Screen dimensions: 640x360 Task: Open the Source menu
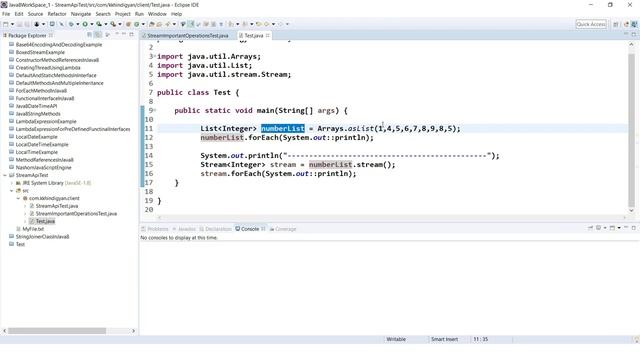point(35,14)
